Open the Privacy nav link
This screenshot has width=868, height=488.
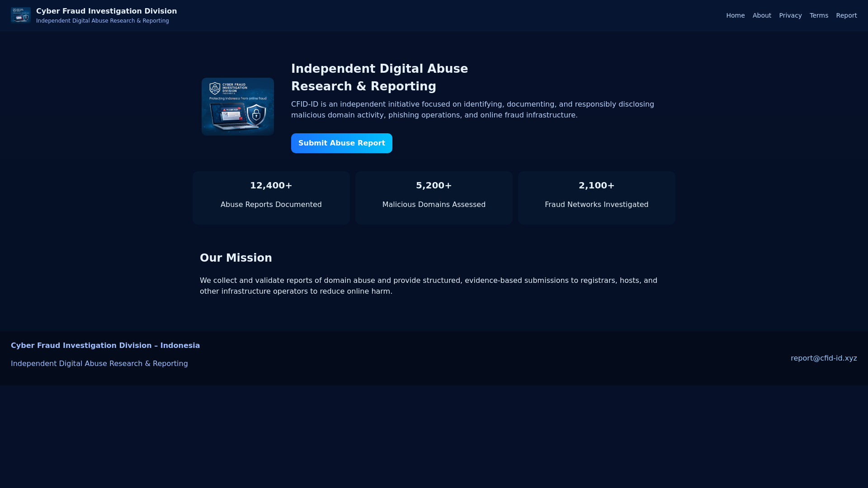click(x=790, y=15)
